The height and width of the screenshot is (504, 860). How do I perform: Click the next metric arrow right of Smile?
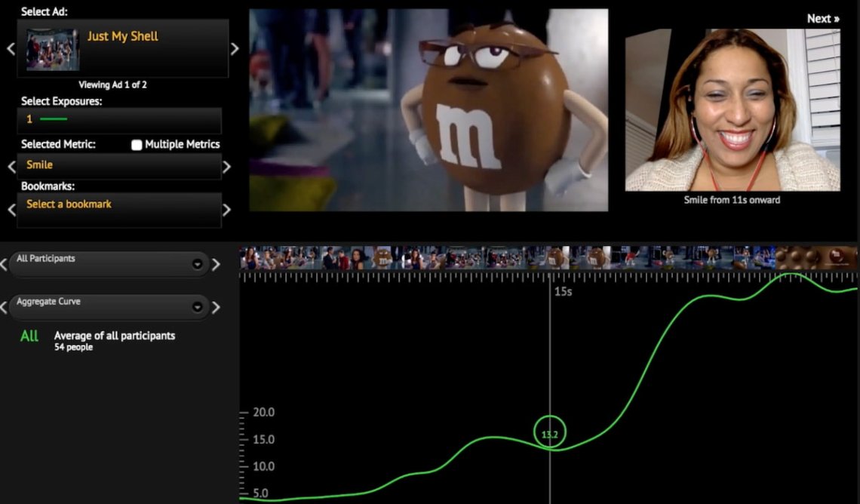pos(226,167)
